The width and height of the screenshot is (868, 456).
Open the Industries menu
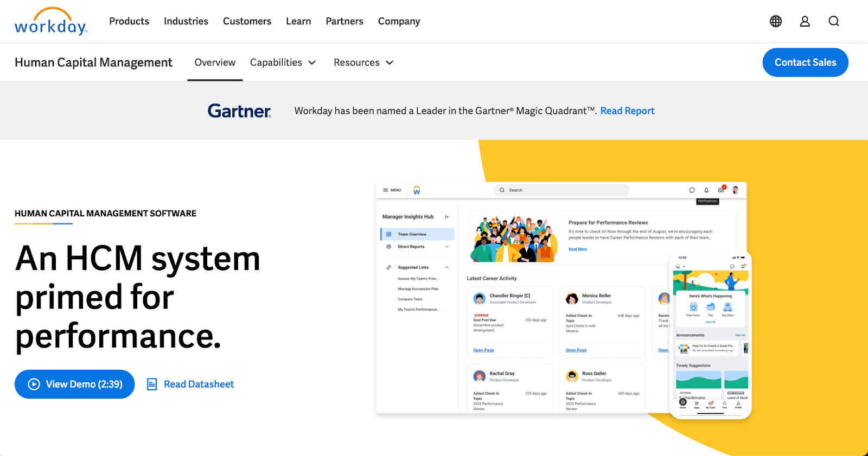click(186, 21)
